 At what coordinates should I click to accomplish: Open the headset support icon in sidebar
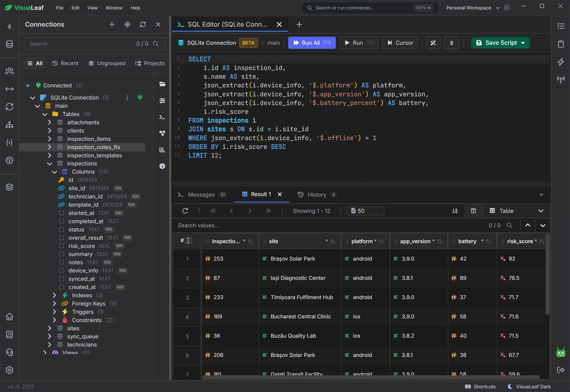coord(9,352)
